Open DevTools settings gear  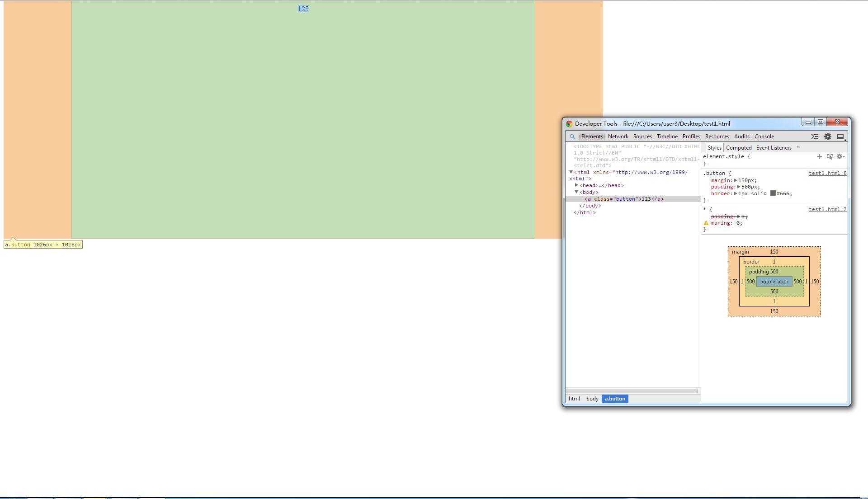tap(827, 137)
